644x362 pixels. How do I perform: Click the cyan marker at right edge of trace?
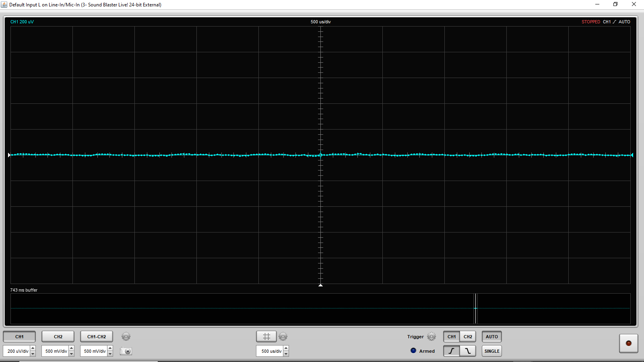pyautogui.click(x=632, y=155)
